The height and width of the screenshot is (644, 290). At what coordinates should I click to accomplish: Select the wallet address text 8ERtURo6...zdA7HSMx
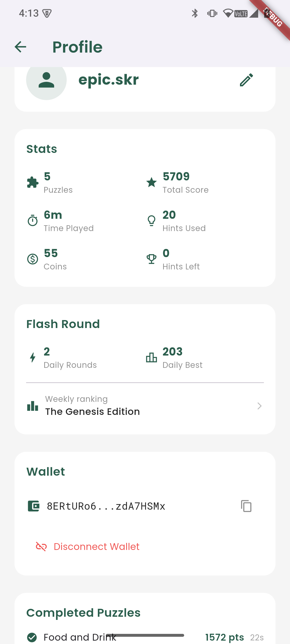pyautogui.click(x=106, y=506)
